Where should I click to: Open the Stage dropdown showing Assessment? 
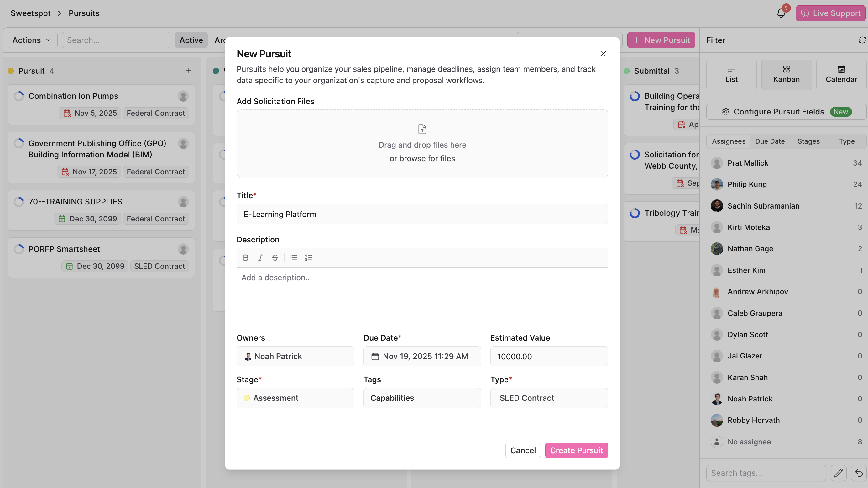[295, 398]
